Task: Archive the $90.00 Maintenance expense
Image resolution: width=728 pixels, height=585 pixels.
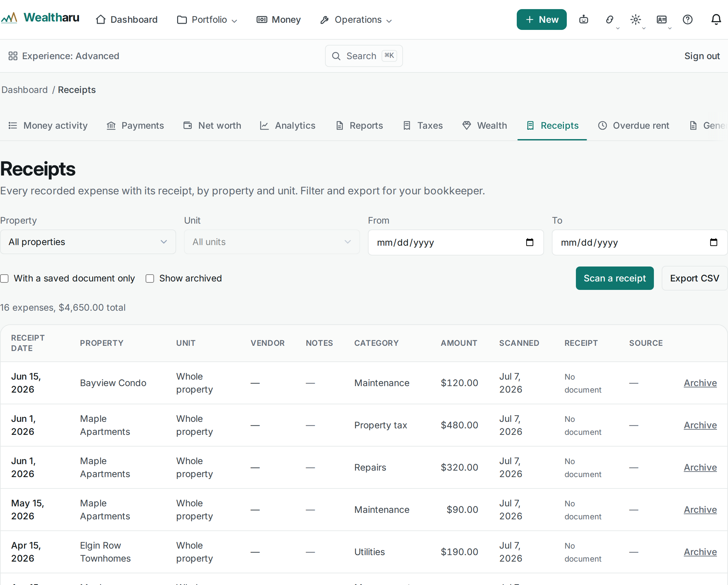Action: pyautogui.click(x=700, y=510)
